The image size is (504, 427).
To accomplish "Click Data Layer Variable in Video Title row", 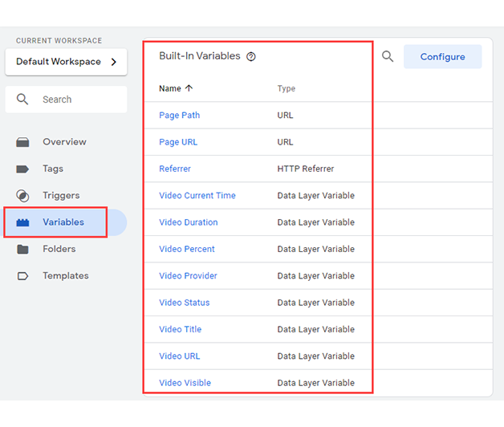I will click(x=316, y=329).
